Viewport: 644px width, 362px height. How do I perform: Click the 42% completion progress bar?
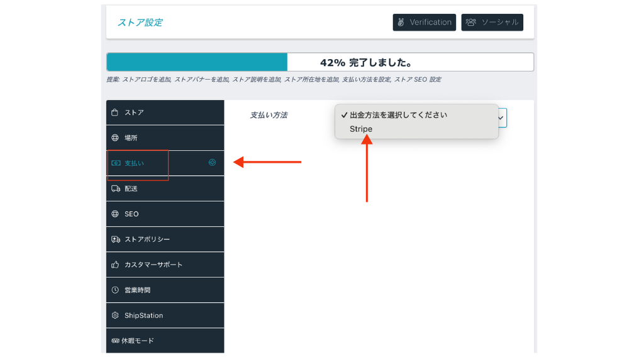[x=319, y=62]
